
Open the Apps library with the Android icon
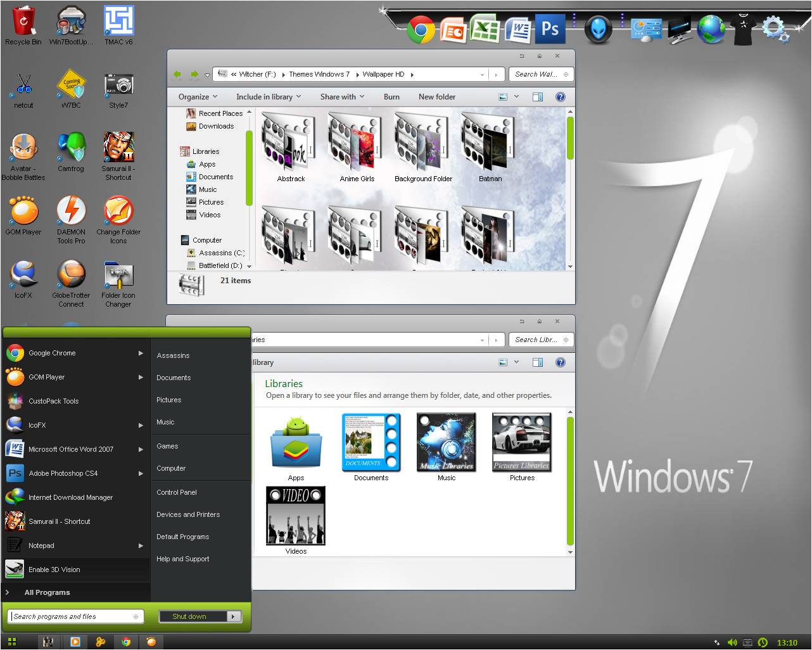point(296,442)
